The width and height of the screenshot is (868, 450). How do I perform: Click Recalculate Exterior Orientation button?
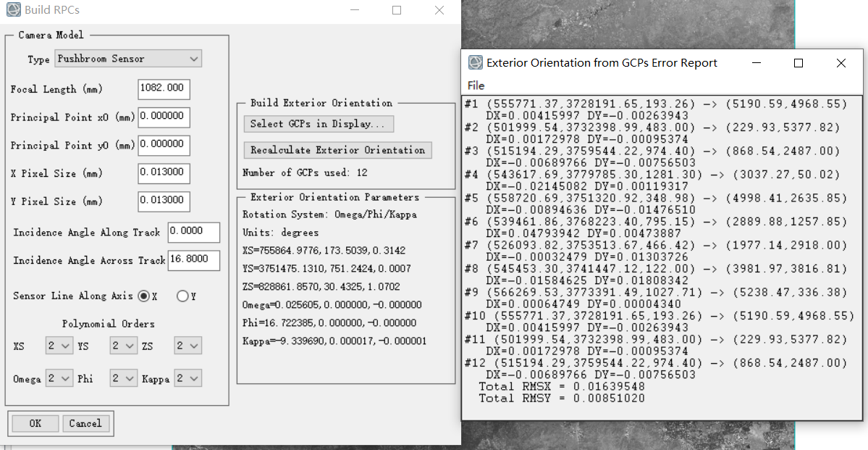pyautogui.click(x=337, y=150)
